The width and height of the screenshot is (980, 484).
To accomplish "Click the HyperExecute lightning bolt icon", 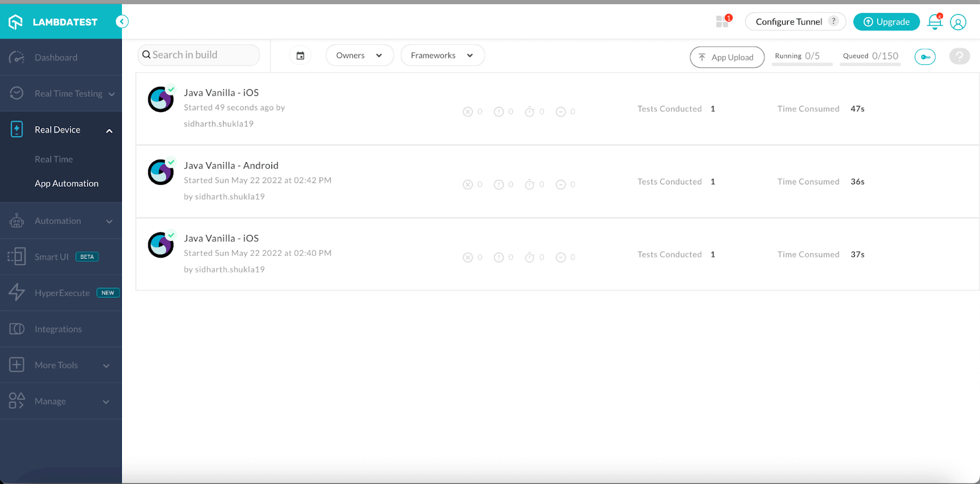I will tap(17, 292).
